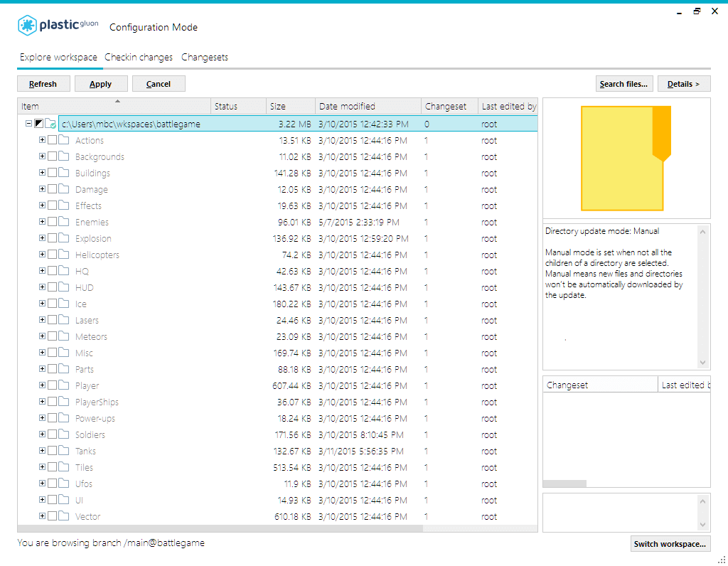The image size is (728, 566).
Task: Open the Checkin changes tab
Action: click(x=139, y=57)
